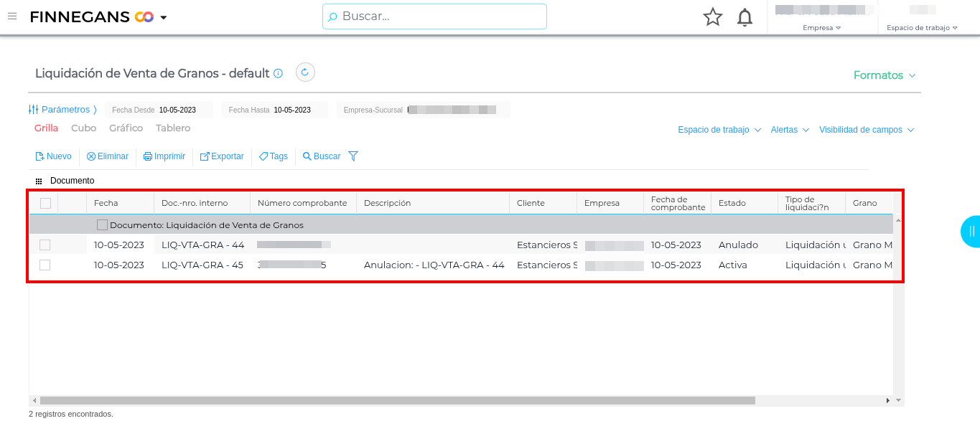Sort by Número comprobante column header

(x=303, y=203)
